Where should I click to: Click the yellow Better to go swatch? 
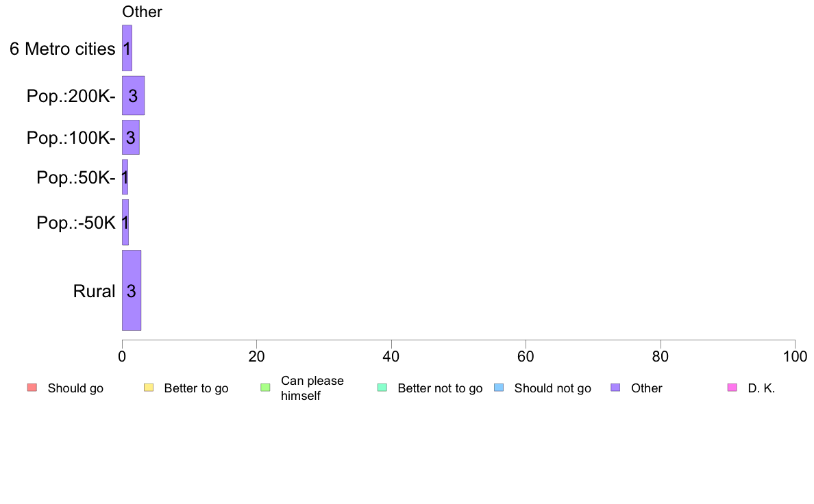pyautogui.click(x=149, y=388)
